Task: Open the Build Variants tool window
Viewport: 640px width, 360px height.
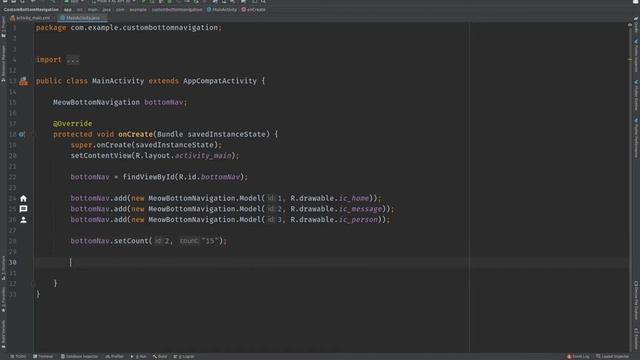Action: [x=3, y=334]
